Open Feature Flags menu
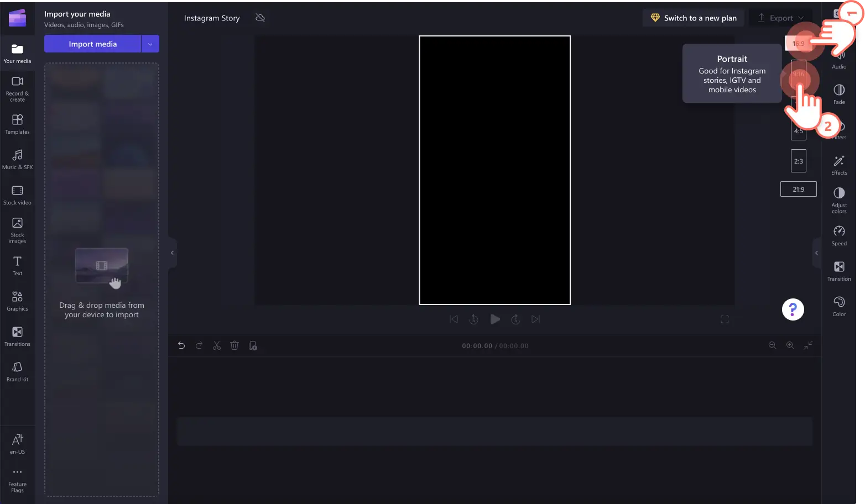Viewport: 865px width, 504px height. point(18,480)
